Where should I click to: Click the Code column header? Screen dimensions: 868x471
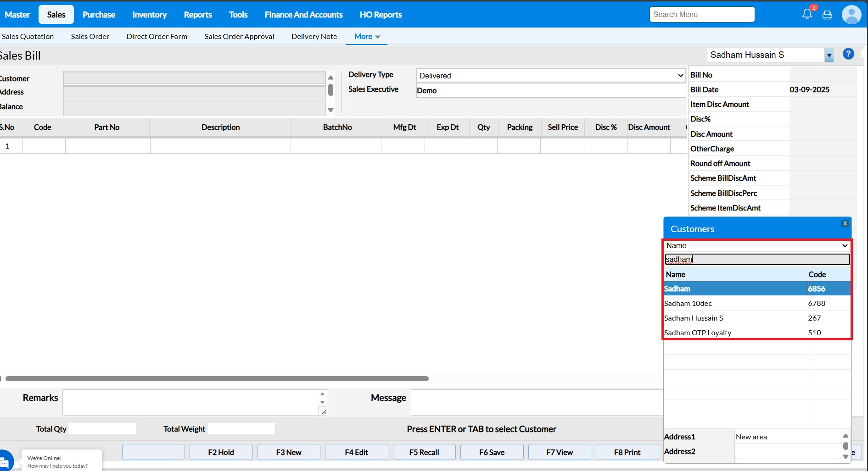pyautogui.click(x=43, y=127)
